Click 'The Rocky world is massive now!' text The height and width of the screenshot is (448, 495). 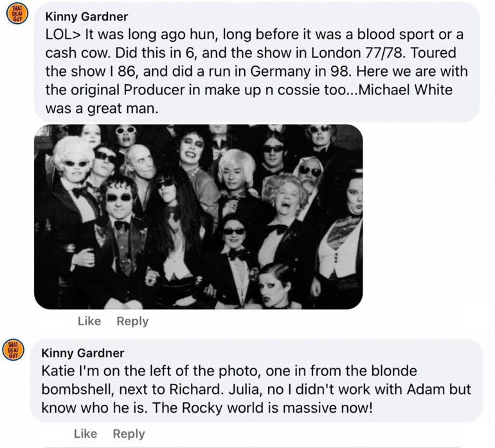click(262, 408)
